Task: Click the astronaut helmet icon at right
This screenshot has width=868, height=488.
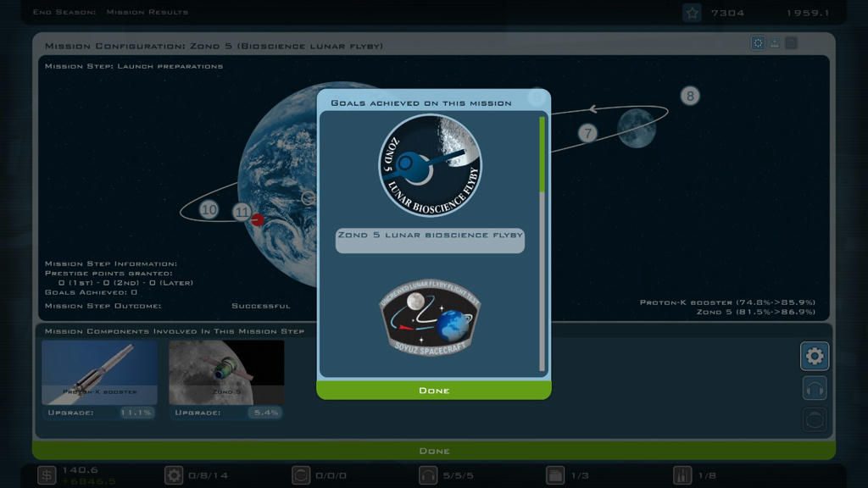Action: point(815,419)
